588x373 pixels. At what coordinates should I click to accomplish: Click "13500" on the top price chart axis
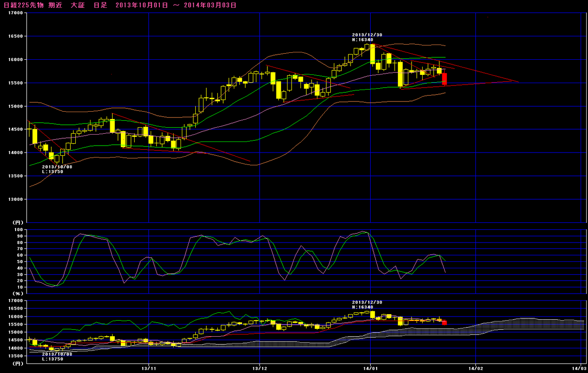tap(16, 176)
